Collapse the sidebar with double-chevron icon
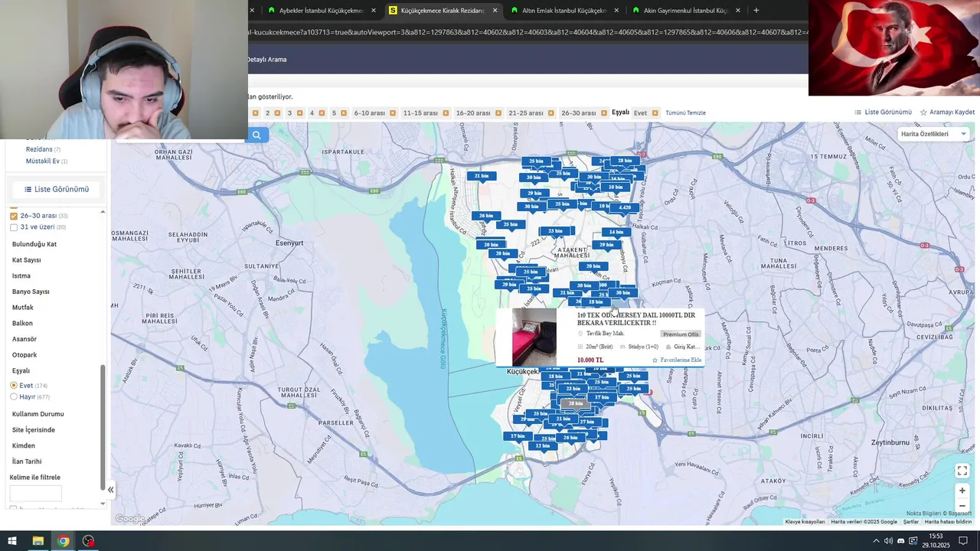This screenshot has width=980, height=551. pos(110,490)
